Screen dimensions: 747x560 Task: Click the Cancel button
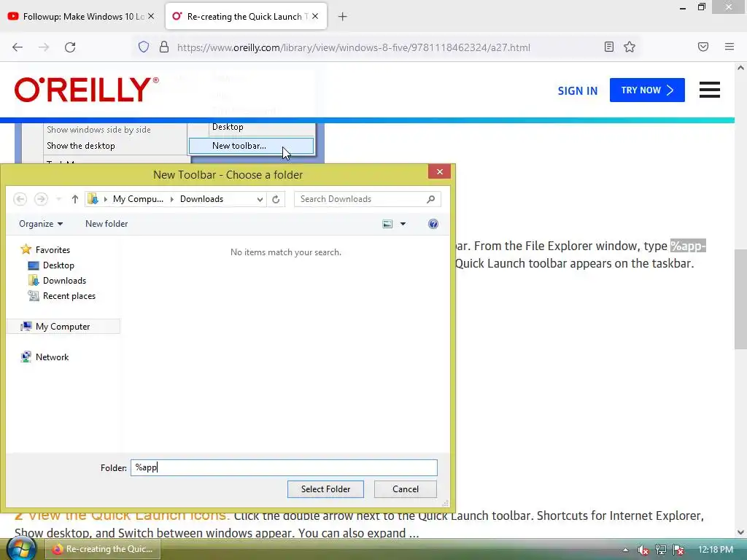[x=406, y=489]
